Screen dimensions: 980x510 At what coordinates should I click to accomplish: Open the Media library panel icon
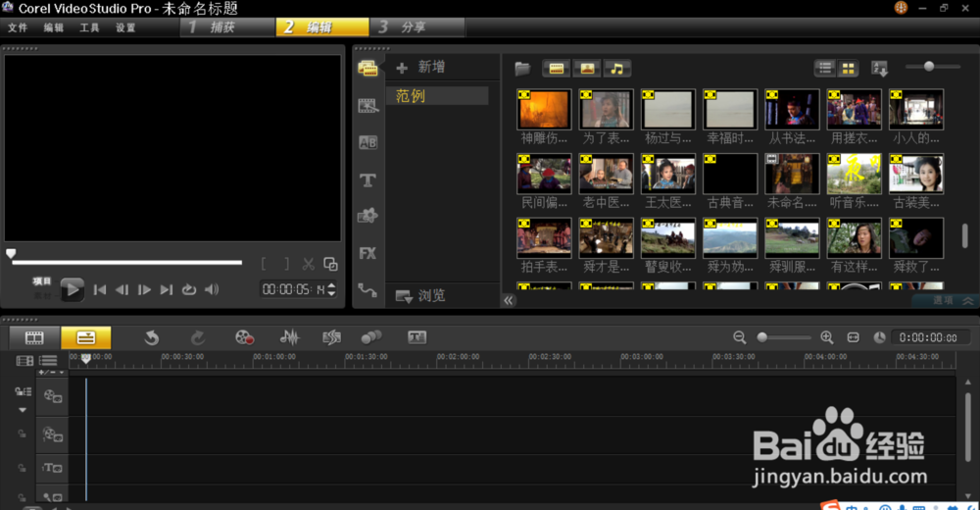[367, 69]
